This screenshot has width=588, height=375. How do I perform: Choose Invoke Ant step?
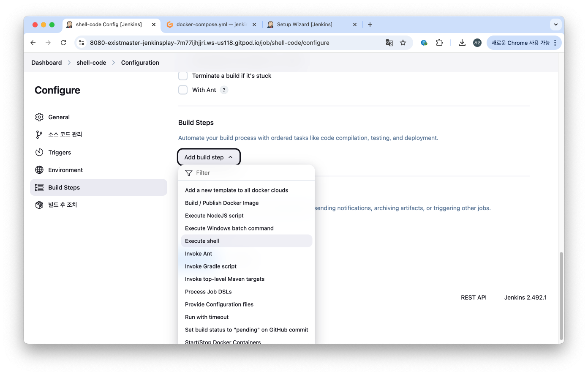[x=246, y=254]
